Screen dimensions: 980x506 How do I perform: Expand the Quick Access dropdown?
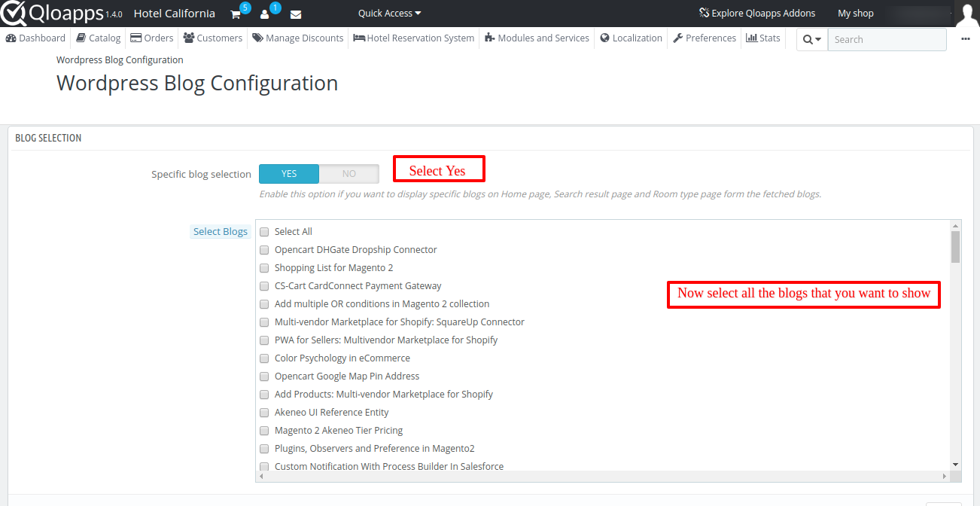(389, 13)
